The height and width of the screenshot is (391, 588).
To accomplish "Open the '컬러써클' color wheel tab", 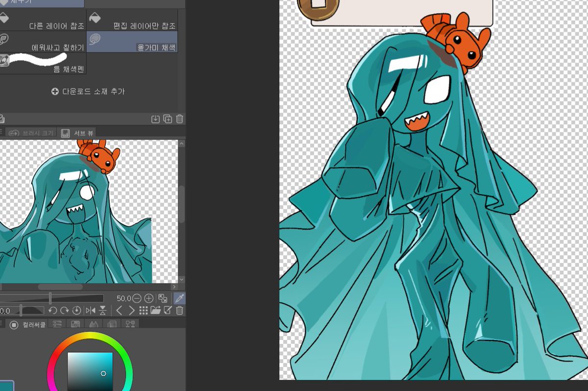I will pos(28,324).
